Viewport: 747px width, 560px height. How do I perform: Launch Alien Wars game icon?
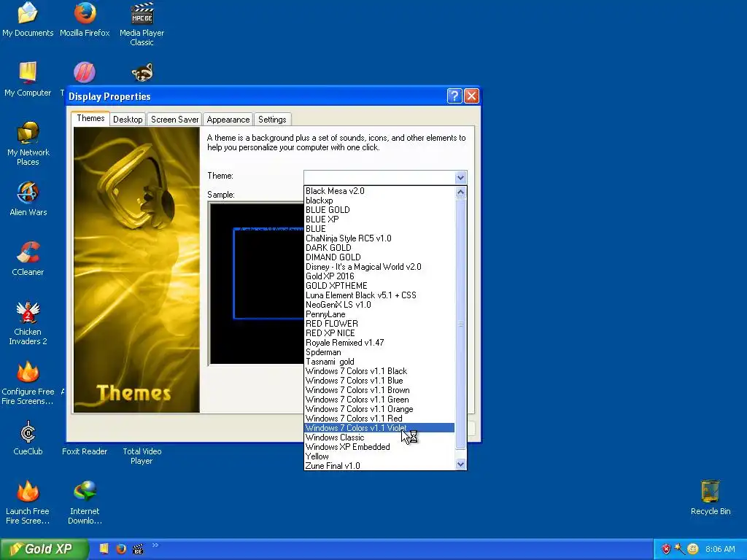(28, 199)
